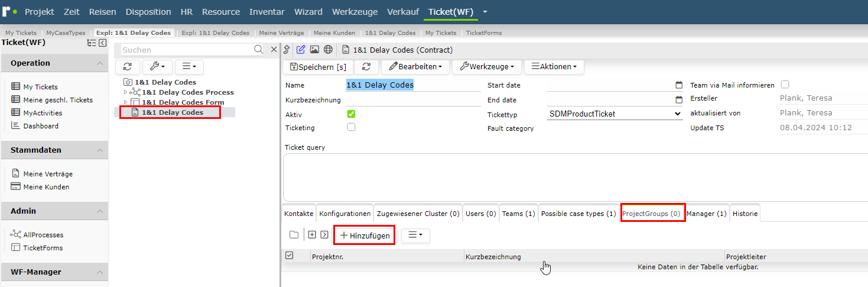Check Team via Mail informieren
Viewport: 868px width, 287px height.
pos(785,85)
